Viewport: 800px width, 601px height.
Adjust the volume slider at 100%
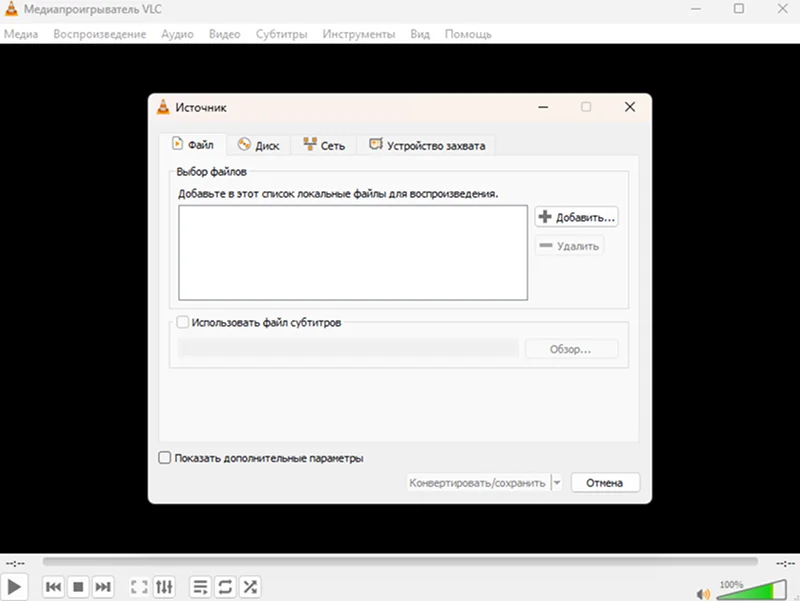(751, 590)
